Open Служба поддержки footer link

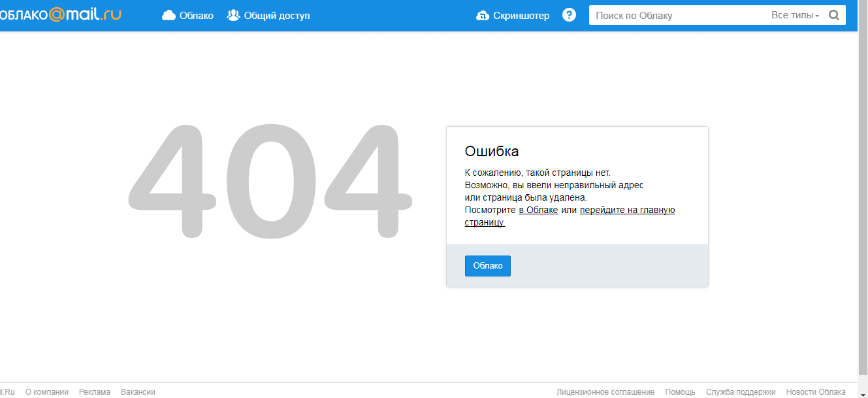[741, 392]
